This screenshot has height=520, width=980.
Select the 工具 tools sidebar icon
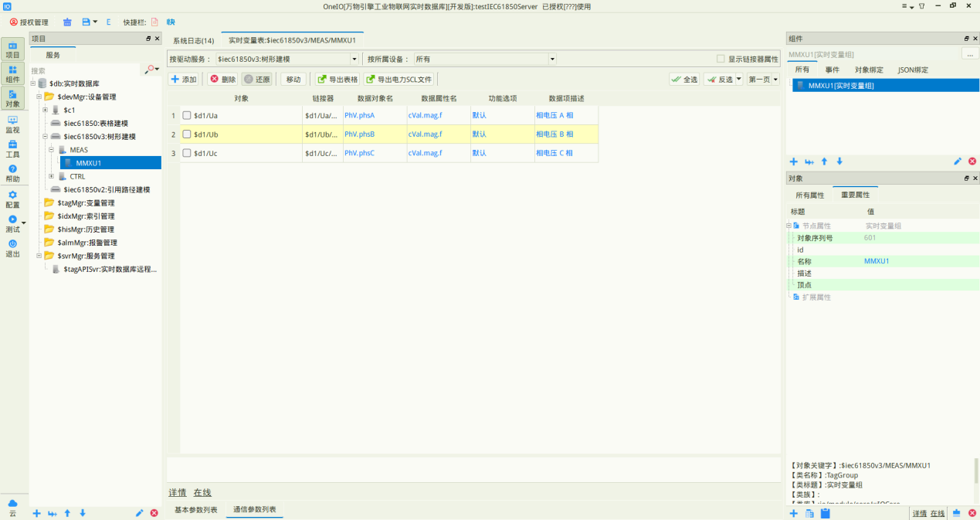[x=12, y=149]
